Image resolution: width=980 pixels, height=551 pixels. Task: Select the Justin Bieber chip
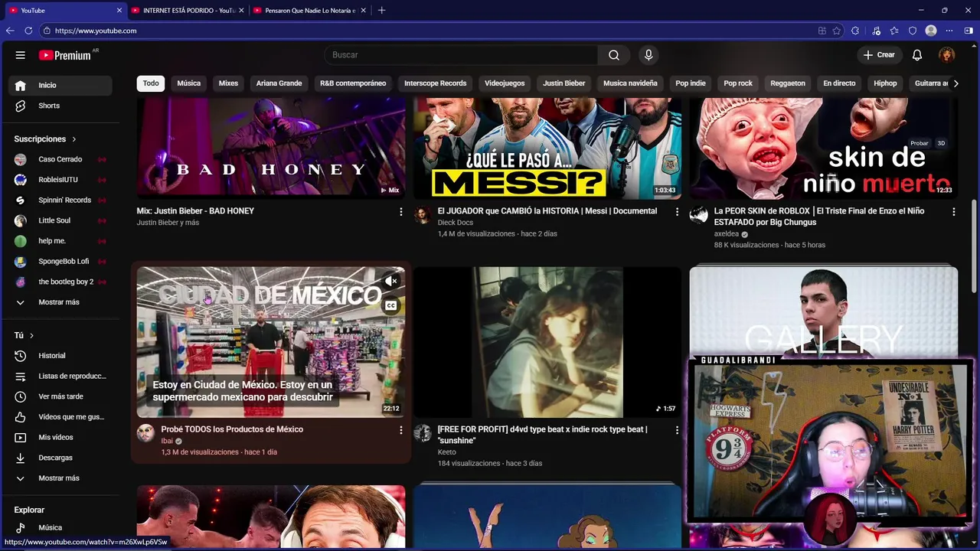tap(564, 83)
